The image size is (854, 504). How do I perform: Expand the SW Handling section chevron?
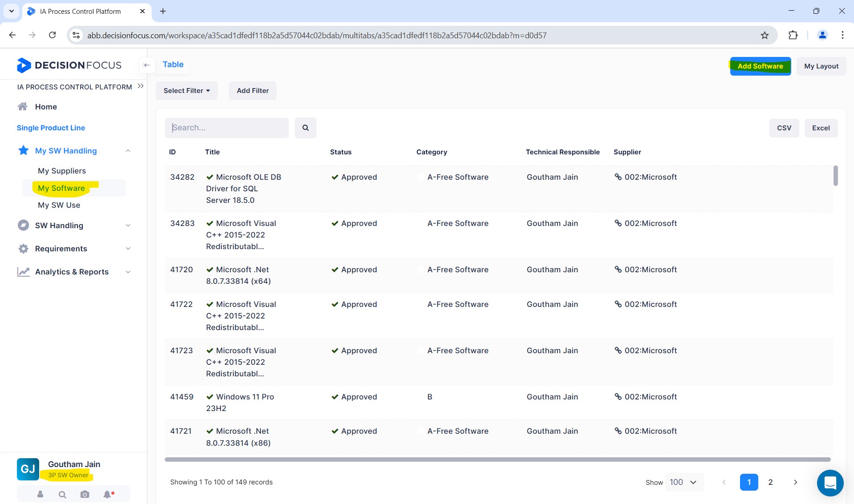(x=128, y=226)
